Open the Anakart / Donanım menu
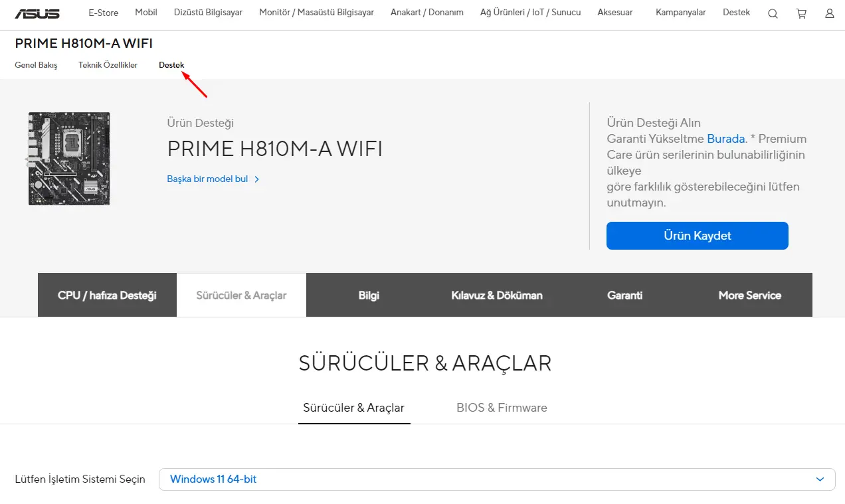Viewport: 845px width, 504px height. click(427, 13)
